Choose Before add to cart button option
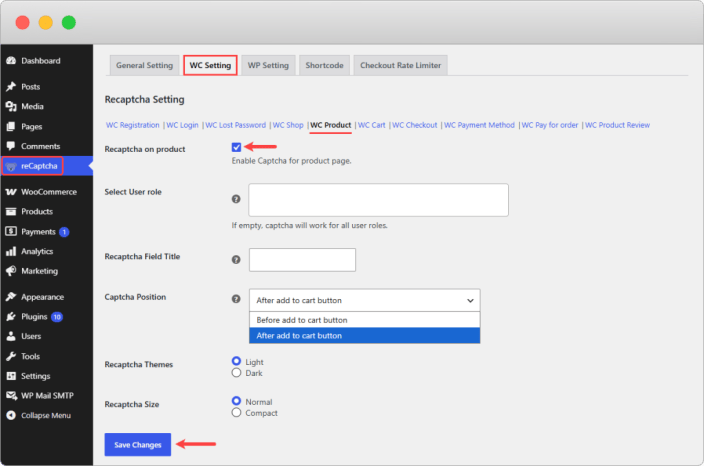The width and height of the screenshot is (704, 466). pyautogui.click(x=365, y=320)
